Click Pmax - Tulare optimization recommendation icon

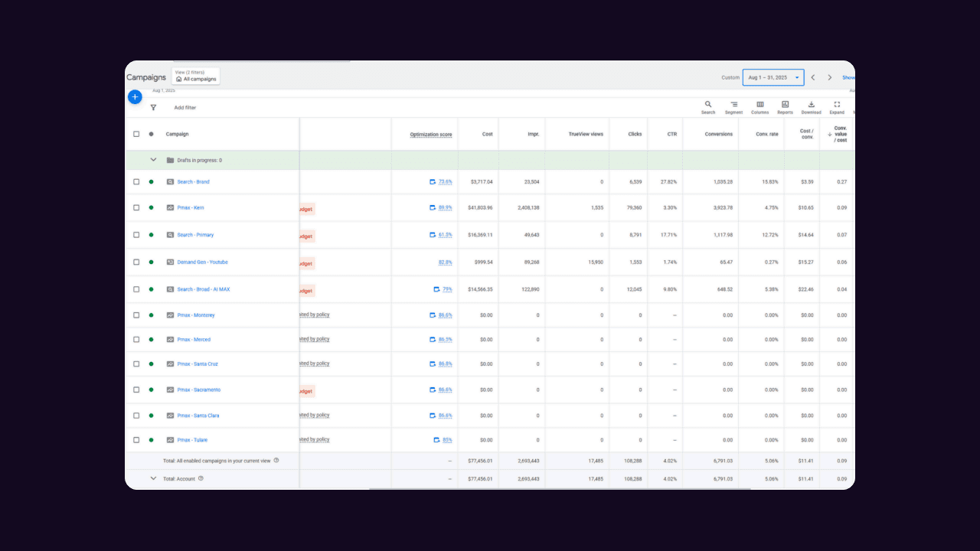point(437,440)
